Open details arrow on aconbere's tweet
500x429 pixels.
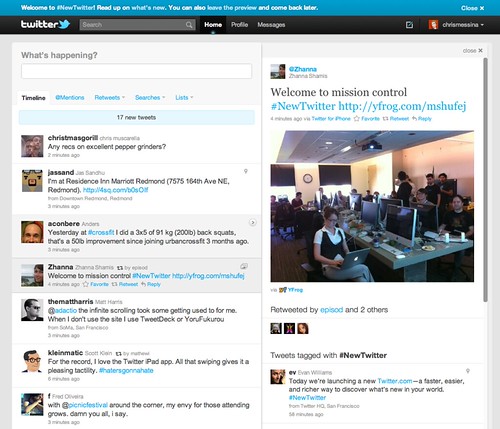pos(253,222)
